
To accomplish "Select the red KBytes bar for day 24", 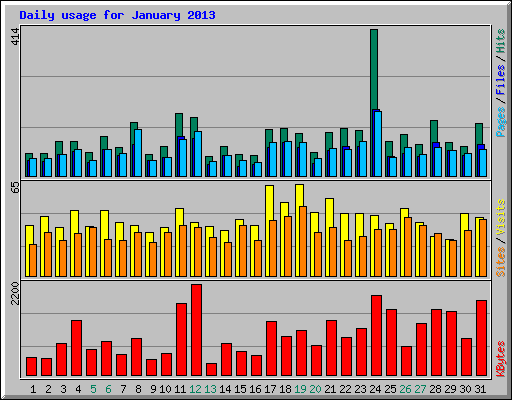I will 376,336.
